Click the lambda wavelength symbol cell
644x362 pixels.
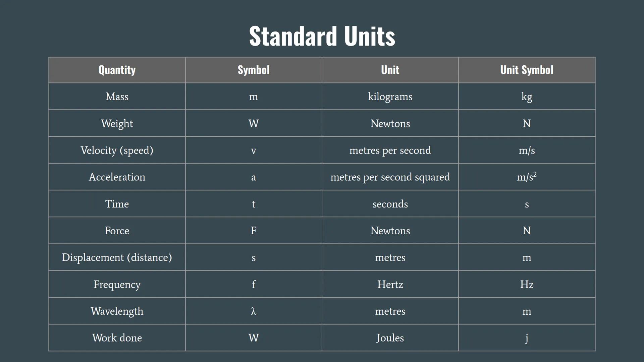pyautogui.click(x=254, y=311)
